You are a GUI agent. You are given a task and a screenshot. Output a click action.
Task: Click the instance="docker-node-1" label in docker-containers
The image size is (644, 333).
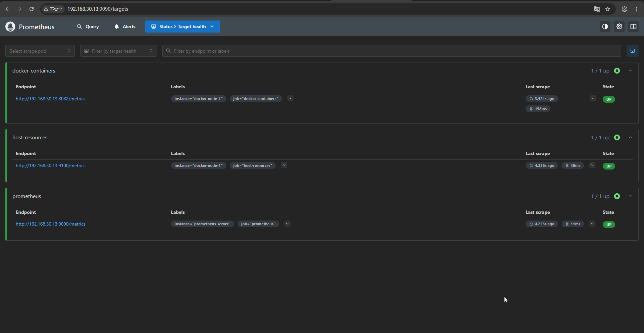pos(199,99)
